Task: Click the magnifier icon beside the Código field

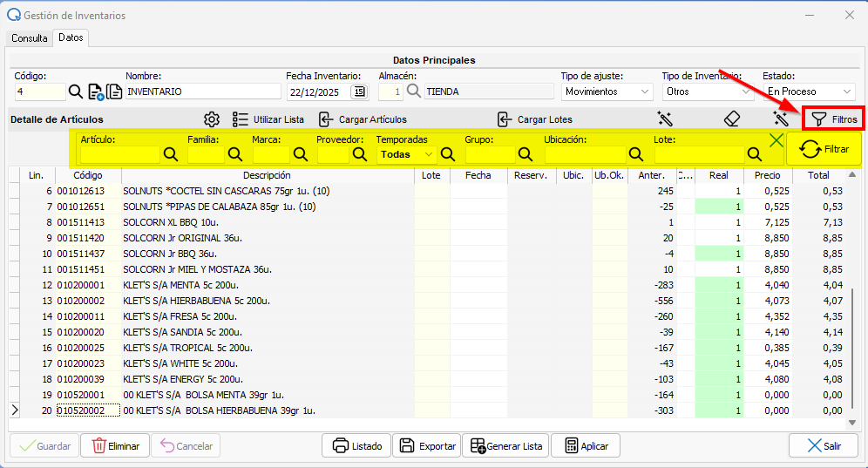Action: point(75,92)
